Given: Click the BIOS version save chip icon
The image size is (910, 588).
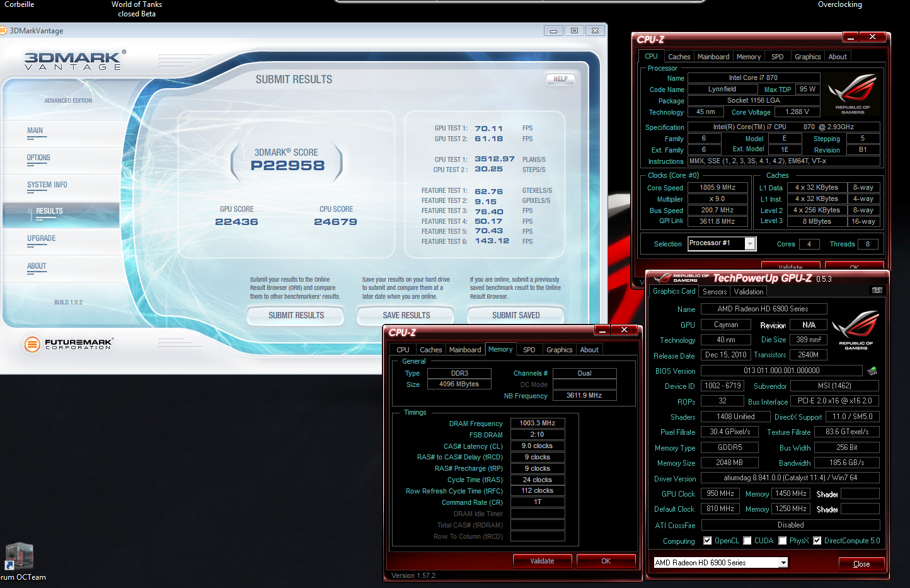Looking at the screenshot, I should click(872, 371).
